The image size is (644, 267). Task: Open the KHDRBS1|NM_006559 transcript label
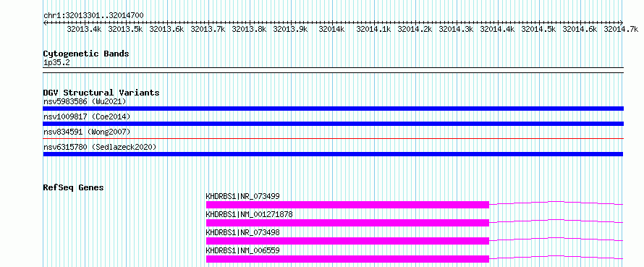pos(242,250)
